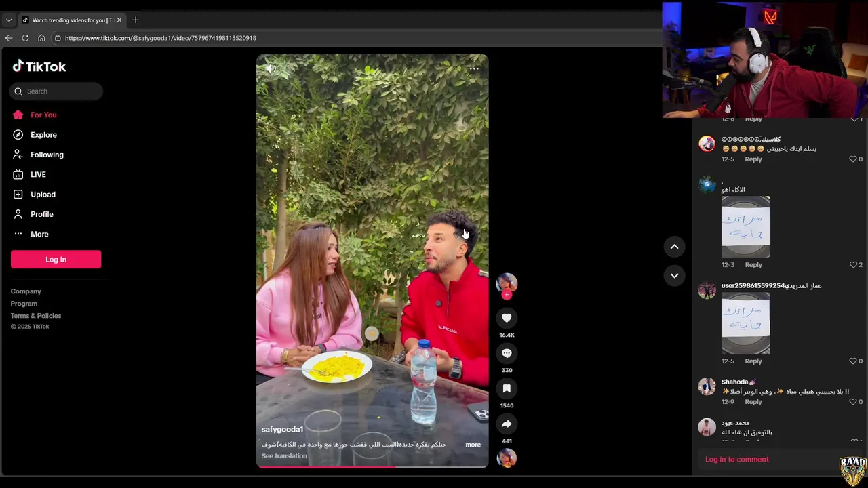Screen dimensions: 868x488
Task: Seek on the video progress bar
Action: tap(372, 466)
